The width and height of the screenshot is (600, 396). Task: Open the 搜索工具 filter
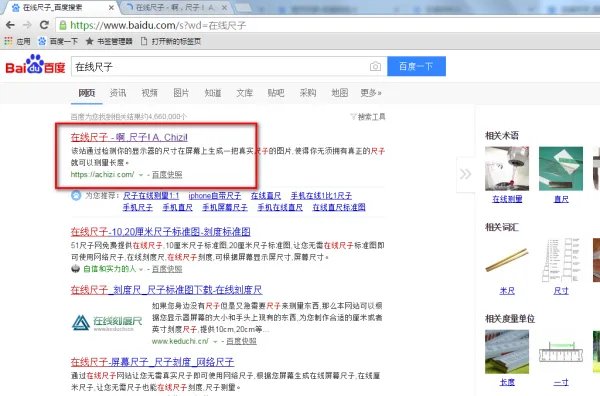(368, 117)
